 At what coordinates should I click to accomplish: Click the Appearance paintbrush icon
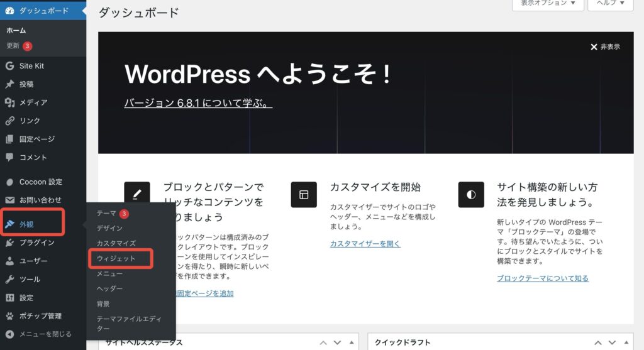pos(9,224)
